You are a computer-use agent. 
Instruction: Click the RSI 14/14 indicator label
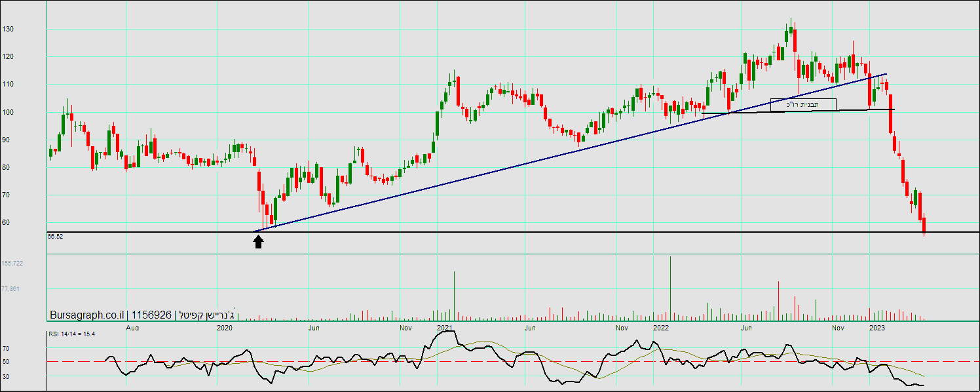[x=72, y=334]
